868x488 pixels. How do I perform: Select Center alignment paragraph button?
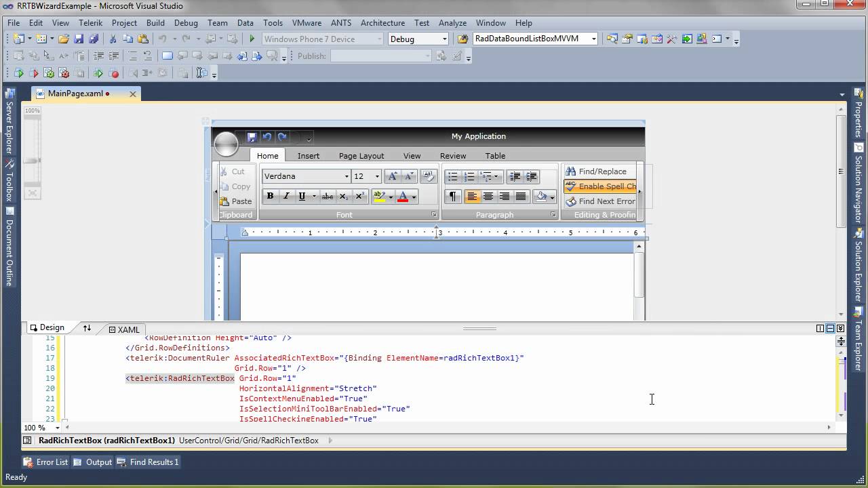click(488, 197)
